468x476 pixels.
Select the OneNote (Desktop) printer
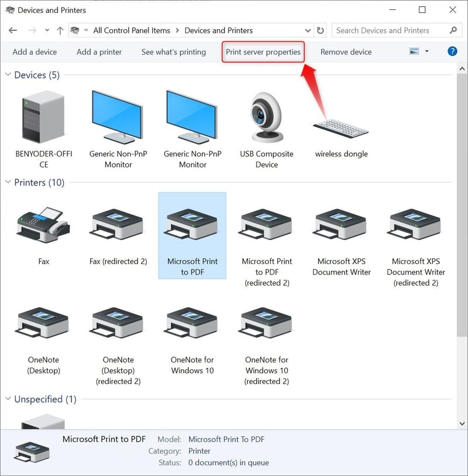(x=43, y=323)
